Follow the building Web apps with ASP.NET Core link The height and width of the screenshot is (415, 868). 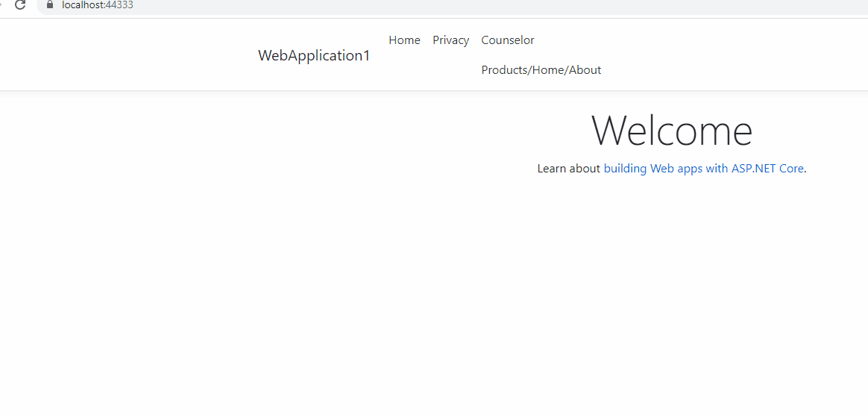click(x=704, y=169)
